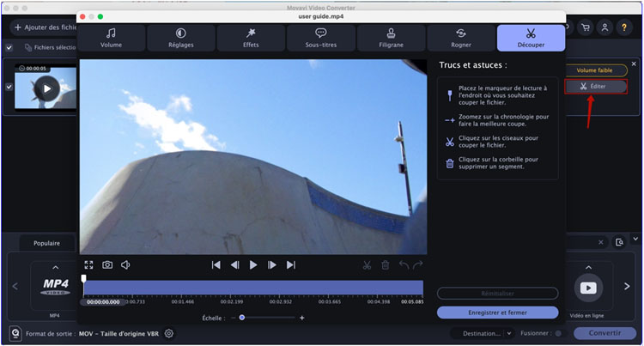Select the Filigrane watermark tab
Viewport: 644px width, 346px height.
click(x=391, y=38)
